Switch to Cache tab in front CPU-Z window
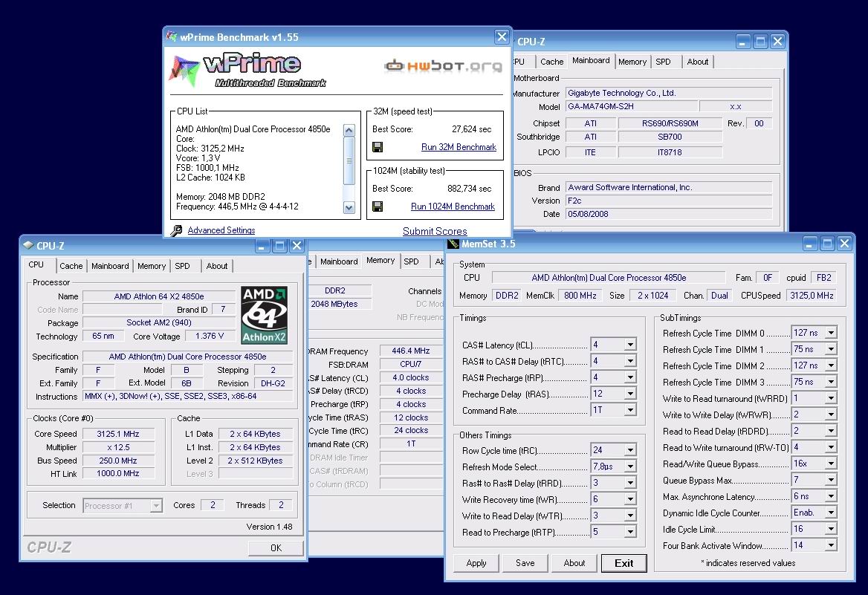Screen dimensions: 868x595 [x=71, y=266]
